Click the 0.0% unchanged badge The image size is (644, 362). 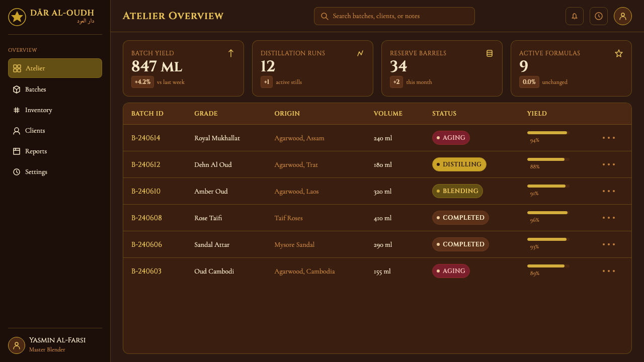pos(529,82)
